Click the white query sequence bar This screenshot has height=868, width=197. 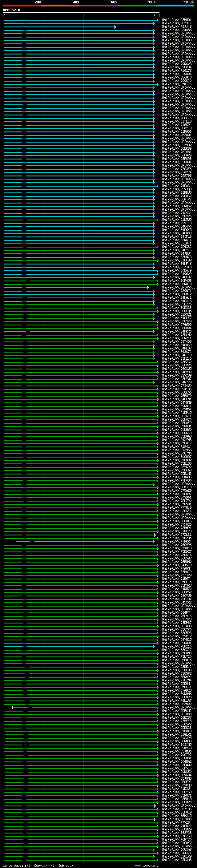pos(81,12)
